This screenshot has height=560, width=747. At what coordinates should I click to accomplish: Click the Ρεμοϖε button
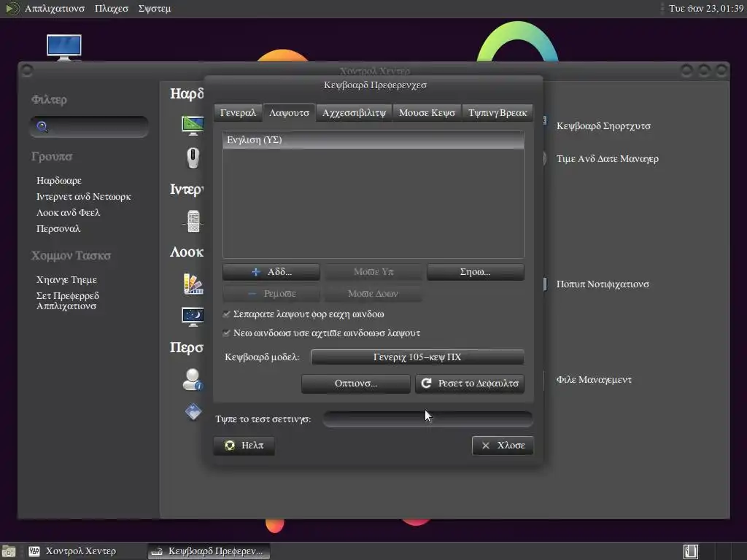(271, 294)
